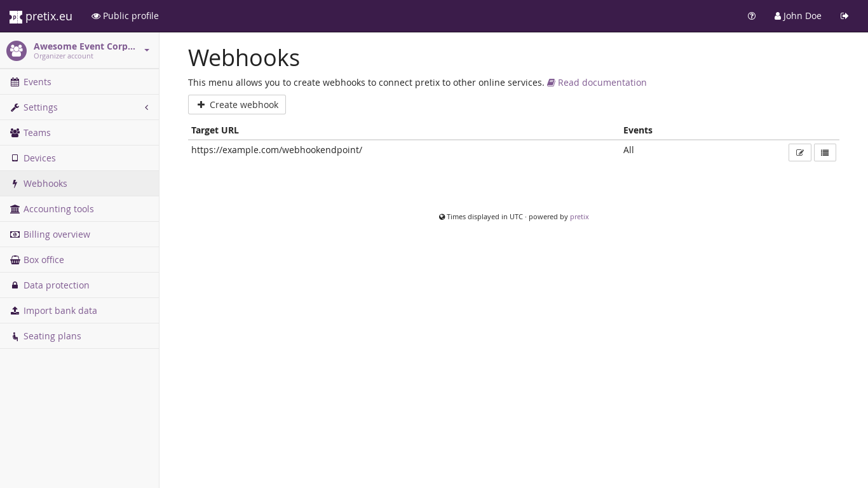Image resolution: width=868 pixels, height=488 pixels.
Task: Open the Read documentation link
Action: click(x=601, y=83)
